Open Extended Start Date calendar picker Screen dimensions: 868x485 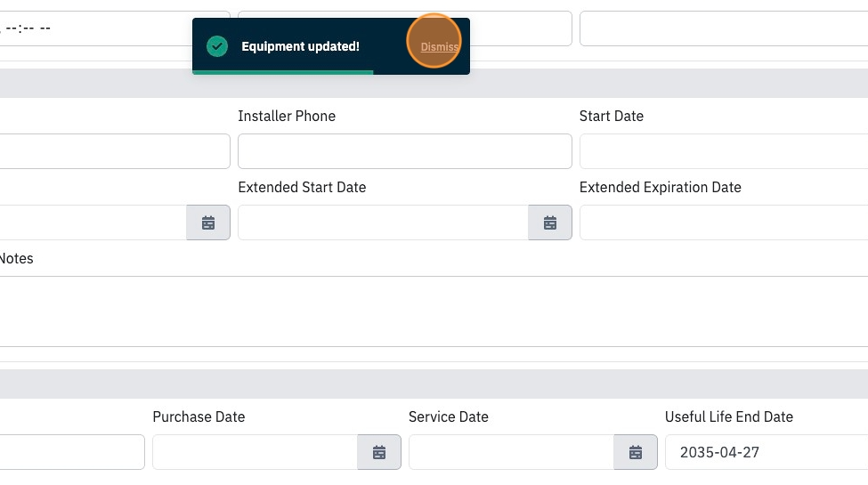549,222
